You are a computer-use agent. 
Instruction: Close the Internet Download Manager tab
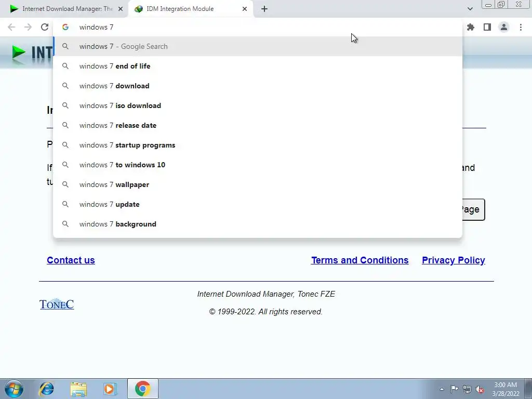121,9
